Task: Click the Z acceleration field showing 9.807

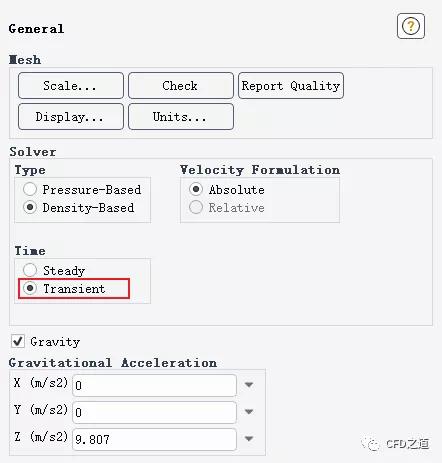Action: pyautogui.click(x=154, y=439)
